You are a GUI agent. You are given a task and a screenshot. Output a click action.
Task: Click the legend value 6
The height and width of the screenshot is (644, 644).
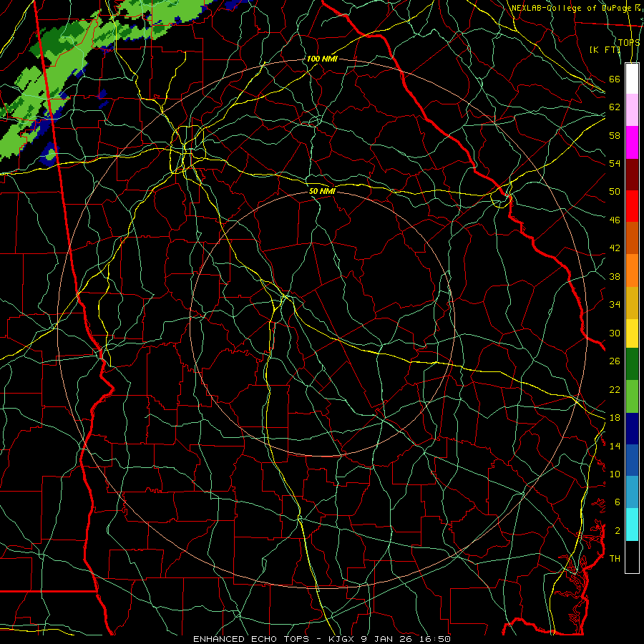click(x=618, y=502)
